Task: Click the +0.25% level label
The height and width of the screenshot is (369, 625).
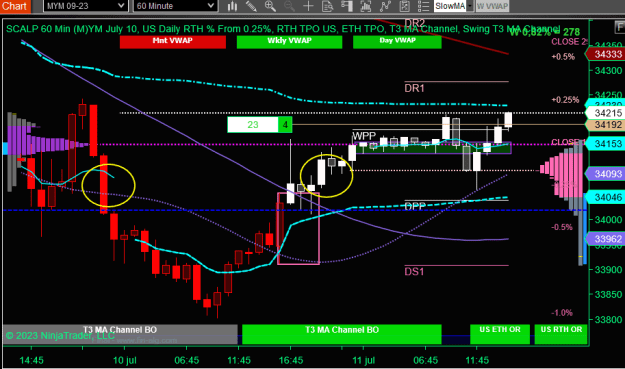Action: [565, 100]
